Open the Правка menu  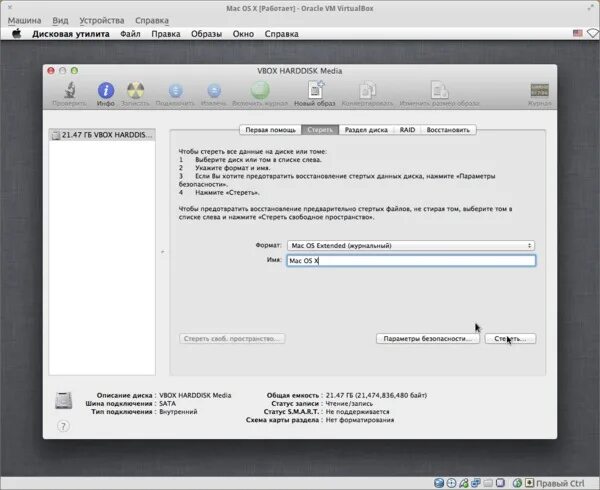[166, 34]
